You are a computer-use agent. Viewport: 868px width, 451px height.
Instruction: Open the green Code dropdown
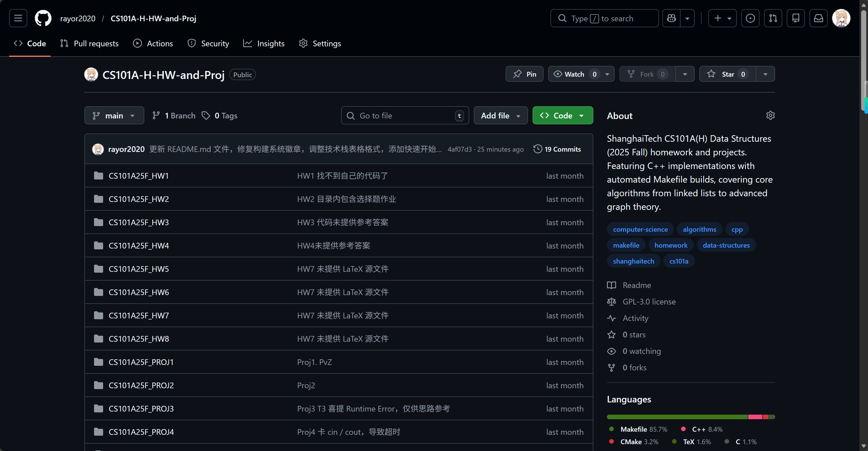coord(562,116)
